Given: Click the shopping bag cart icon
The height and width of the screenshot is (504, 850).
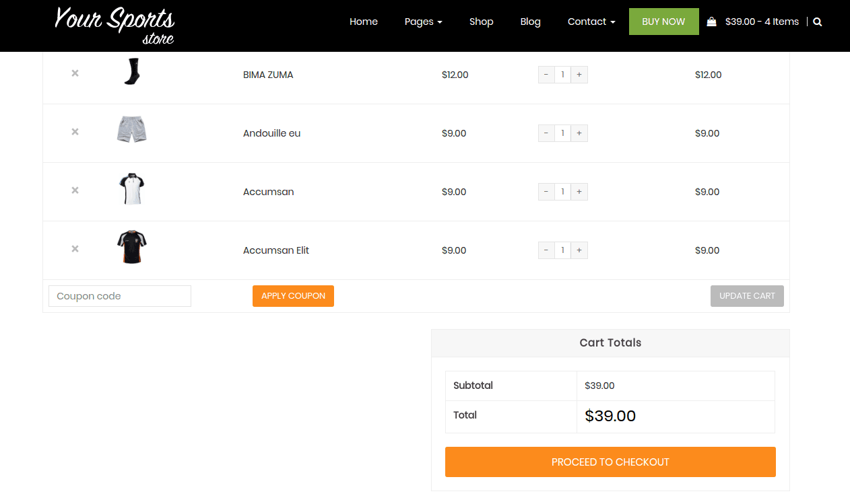Looking at the screenshot, I should pyautogui.click(x=711, y=22).
